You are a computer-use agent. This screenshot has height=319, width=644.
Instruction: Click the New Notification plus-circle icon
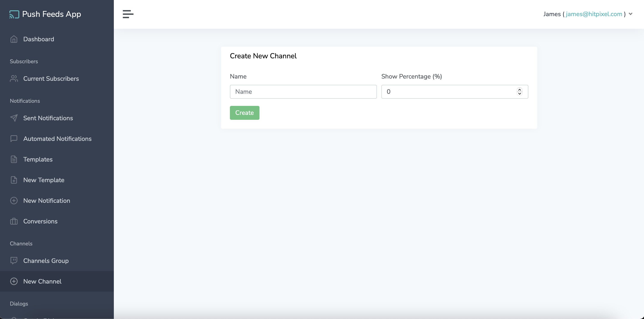[14, 201]
